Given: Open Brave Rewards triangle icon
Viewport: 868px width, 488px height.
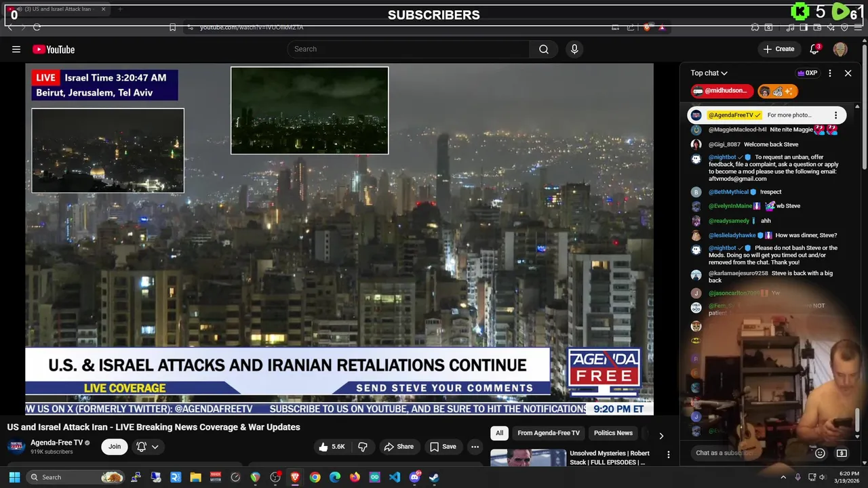Looking at the screenshot, I should (662, 27).
